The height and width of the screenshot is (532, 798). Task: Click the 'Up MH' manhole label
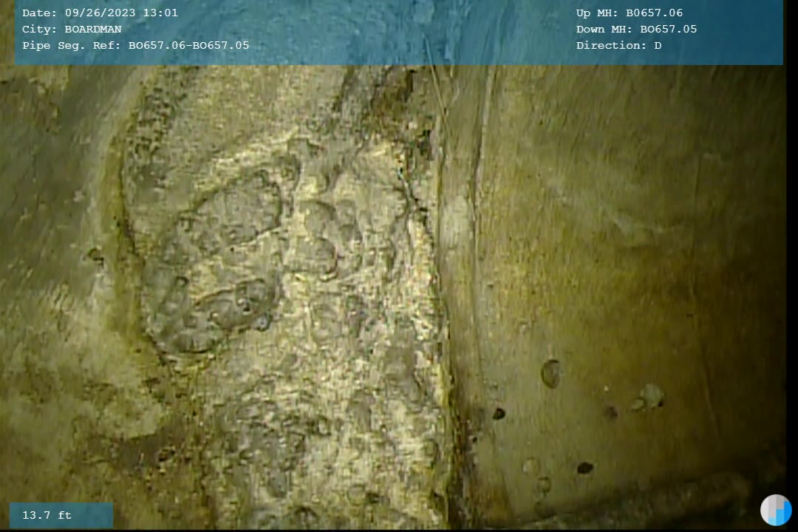point(630,13)
